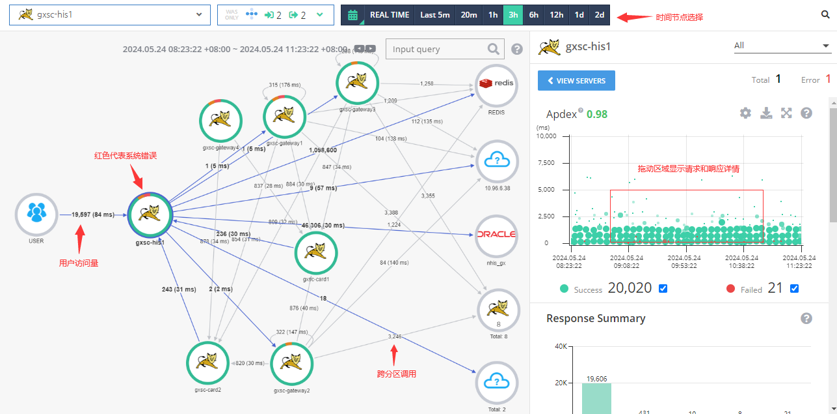
Task: Click the 236 (30 ms) link label
Action: click(x=233, y=234)
